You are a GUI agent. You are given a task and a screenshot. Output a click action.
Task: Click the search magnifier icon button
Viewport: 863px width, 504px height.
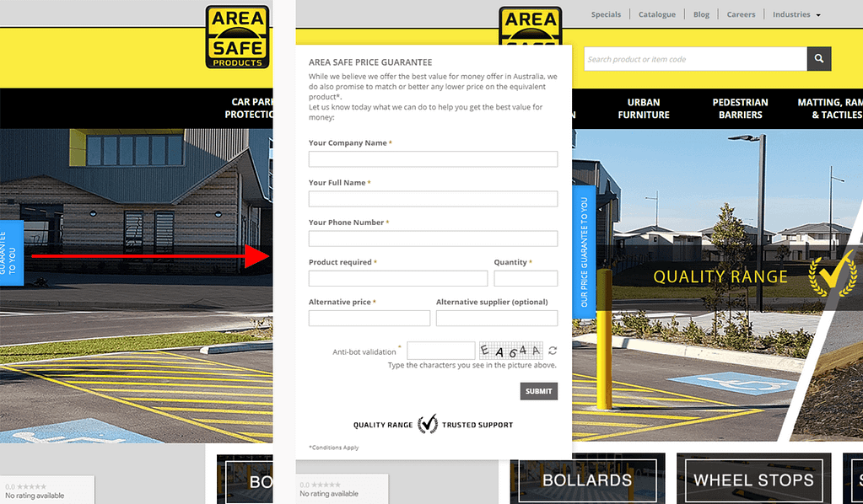click(818, 59)
